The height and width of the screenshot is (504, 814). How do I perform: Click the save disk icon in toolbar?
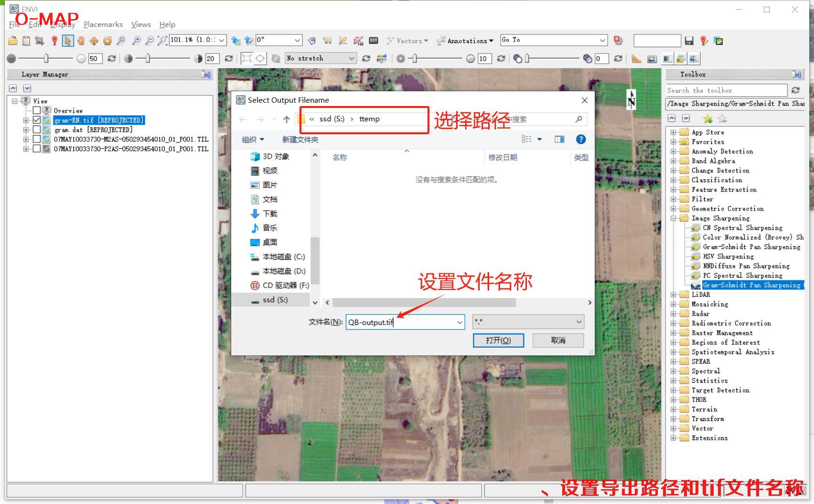pyautogui.click(x=689, y=41)
